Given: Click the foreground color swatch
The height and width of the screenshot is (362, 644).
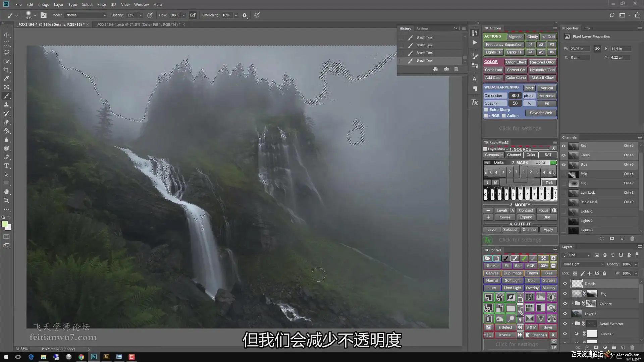Looking at the screenshot, I should coord(5,224).
